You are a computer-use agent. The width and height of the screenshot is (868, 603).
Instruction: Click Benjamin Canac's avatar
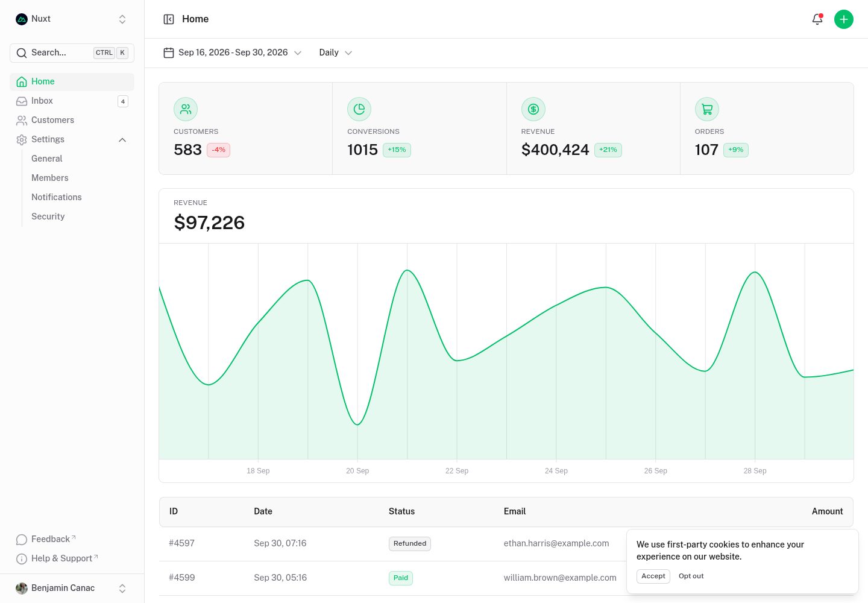[22, 589]
